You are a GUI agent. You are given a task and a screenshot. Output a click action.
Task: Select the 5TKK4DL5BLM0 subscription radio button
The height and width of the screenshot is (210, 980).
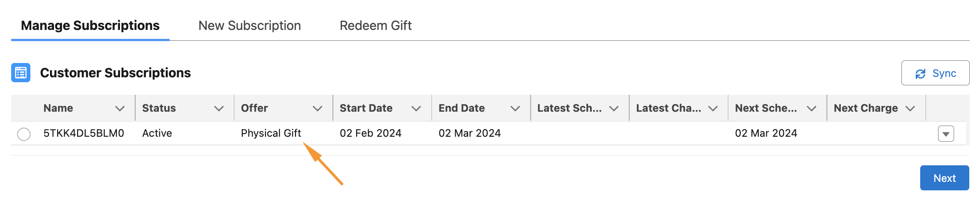[24, 134]
